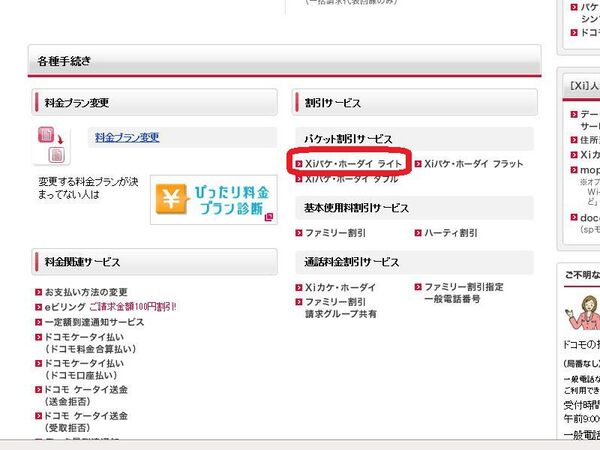The height and width of the screenshot is (450, 600).
Task: Click the 料金プラン変更 document icon
Action: tap(51, 145)
